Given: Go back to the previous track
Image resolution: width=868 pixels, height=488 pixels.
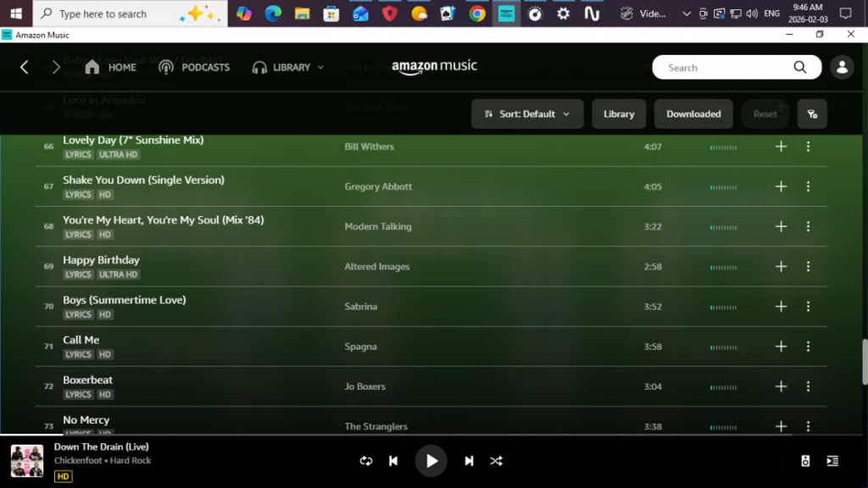Looking at the screenshot, I should click(x=393, y=461).
